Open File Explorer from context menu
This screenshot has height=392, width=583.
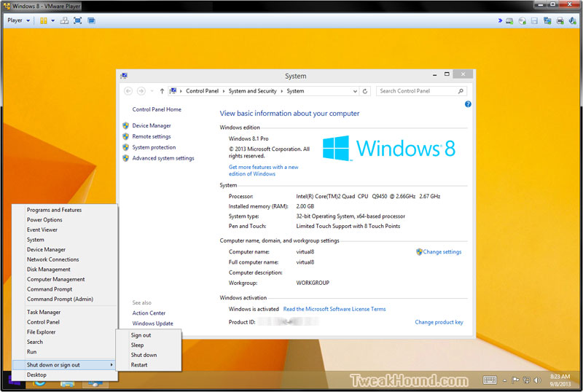tap(41, 332)
